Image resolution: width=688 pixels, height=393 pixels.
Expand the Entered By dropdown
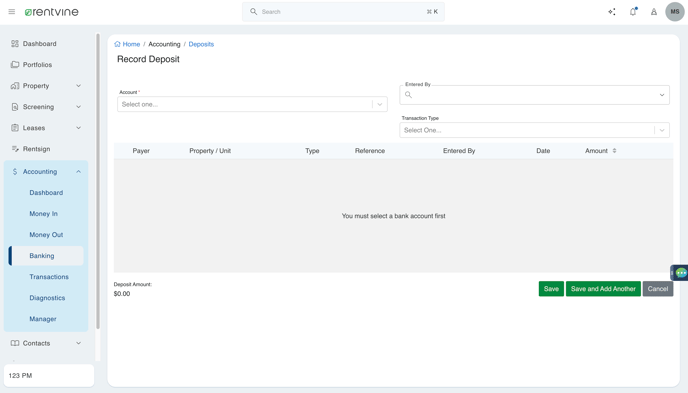(x=534, y=95)
